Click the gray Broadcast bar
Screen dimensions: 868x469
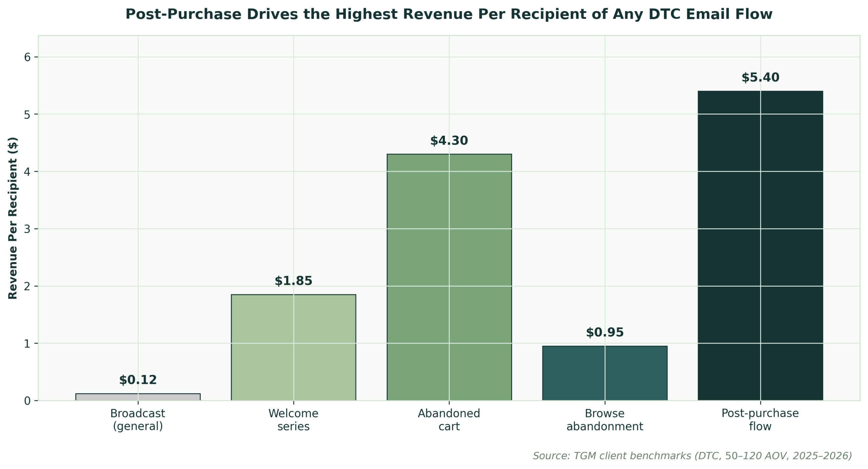tap(138, 397)
